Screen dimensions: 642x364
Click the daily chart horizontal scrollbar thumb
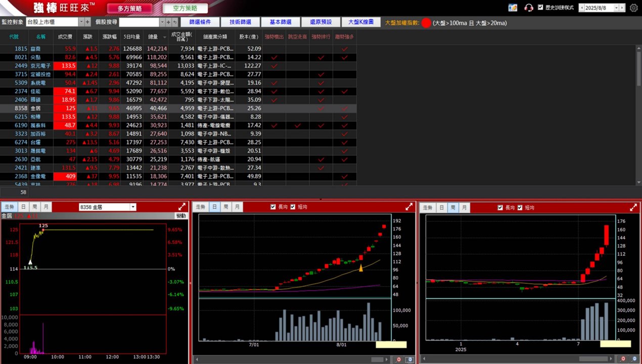377,359
